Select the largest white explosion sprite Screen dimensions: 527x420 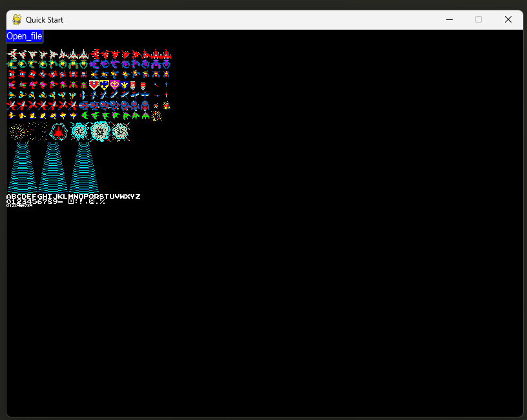pos(100,132)
